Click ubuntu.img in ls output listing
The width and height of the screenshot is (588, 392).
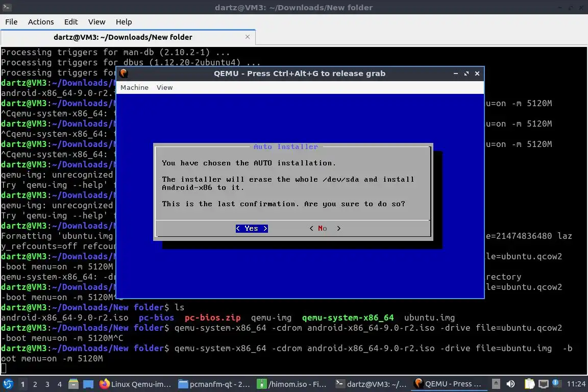[429, 317]
